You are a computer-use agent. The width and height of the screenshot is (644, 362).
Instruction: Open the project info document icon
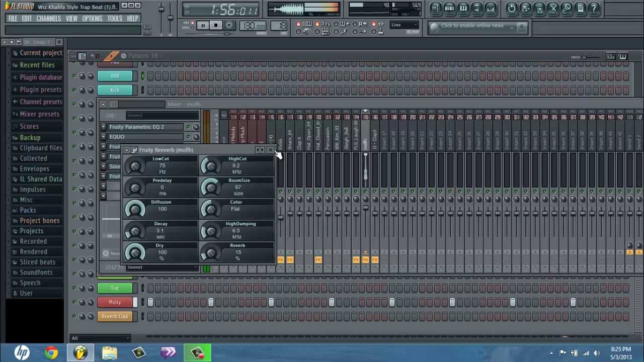(580, 8)
